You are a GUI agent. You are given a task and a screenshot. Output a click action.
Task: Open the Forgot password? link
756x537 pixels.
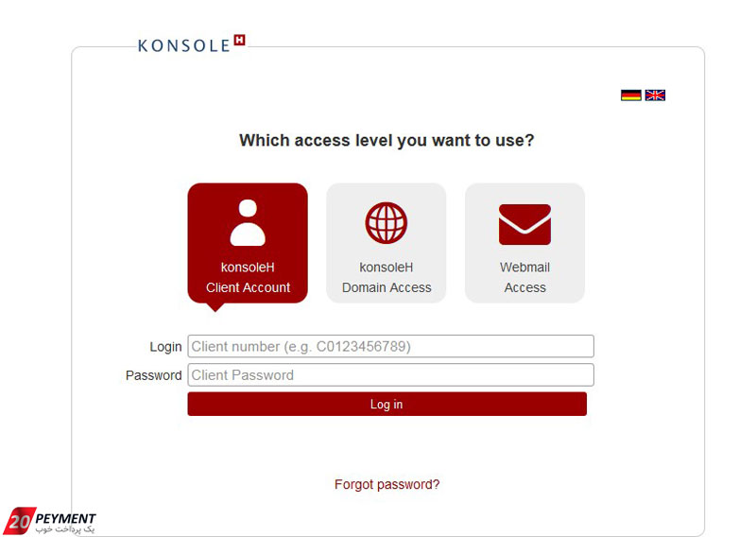pos(387,484)
